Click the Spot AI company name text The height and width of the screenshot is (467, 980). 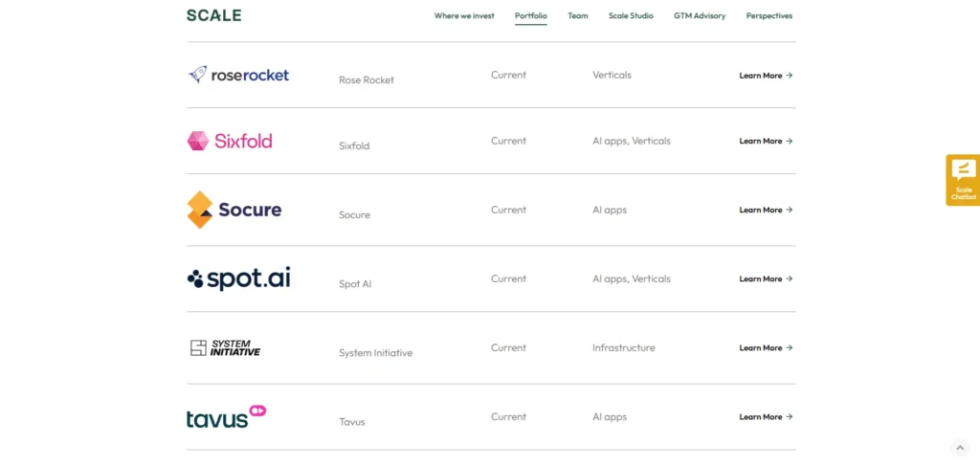[355, 284]
